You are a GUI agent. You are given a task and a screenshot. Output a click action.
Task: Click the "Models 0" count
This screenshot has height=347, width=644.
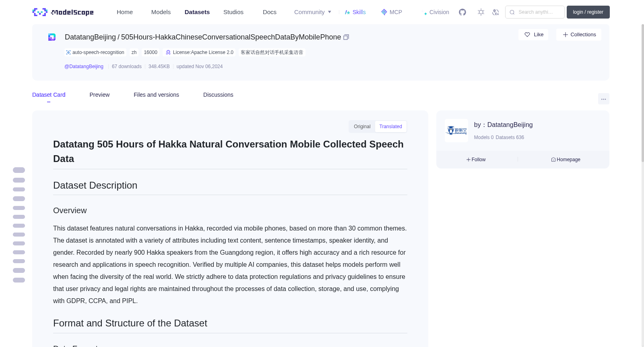484,137
